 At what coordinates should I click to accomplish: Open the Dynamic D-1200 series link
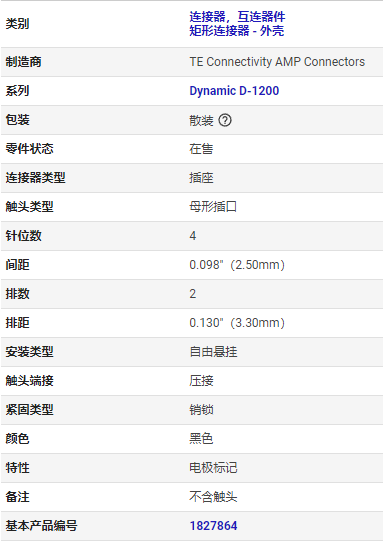point(234,91)
